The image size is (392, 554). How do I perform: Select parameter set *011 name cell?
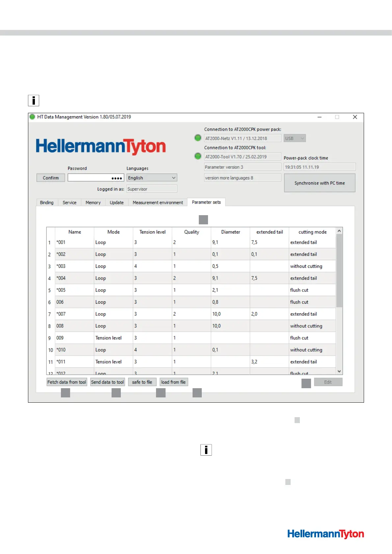(74, 362)
